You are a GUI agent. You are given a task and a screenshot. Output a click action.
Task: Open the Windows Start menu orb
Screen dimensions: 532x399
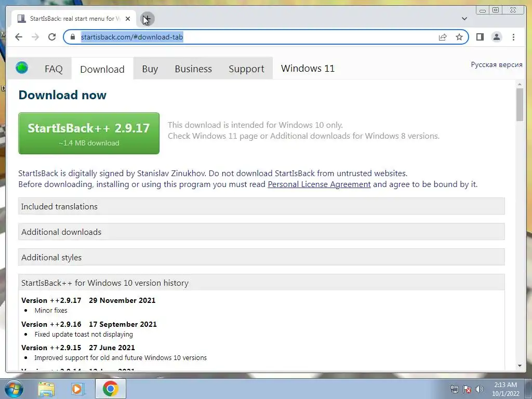13,389
